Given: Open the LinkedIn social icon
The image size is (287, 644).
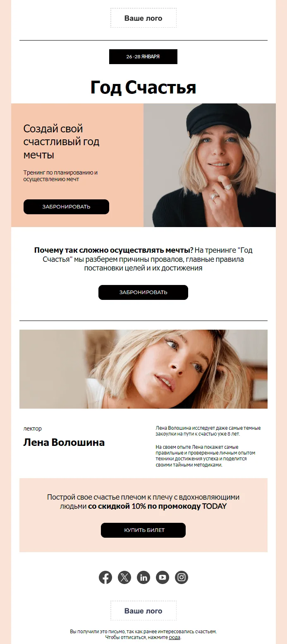Looking at the screenshot, I should tap(143, 577).
